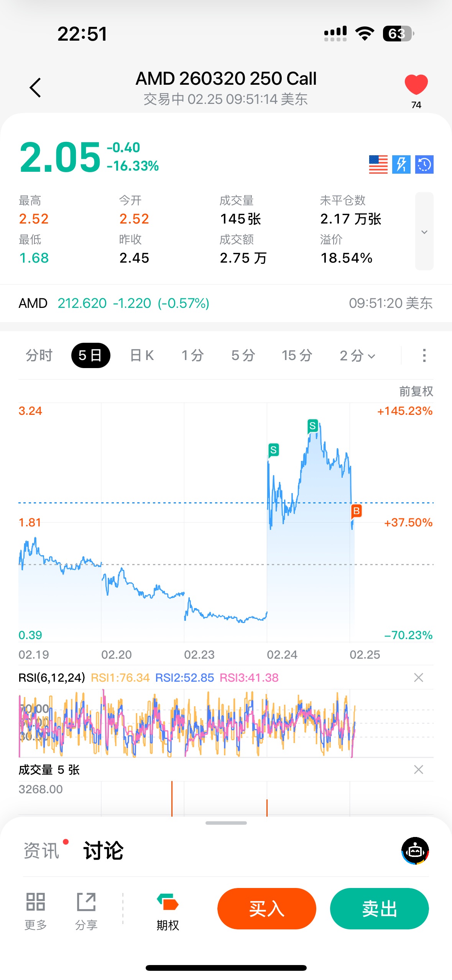Close the 成交量 volume panel
The height and width of the screenshot is (980, 452).
(x=418, y=770)
